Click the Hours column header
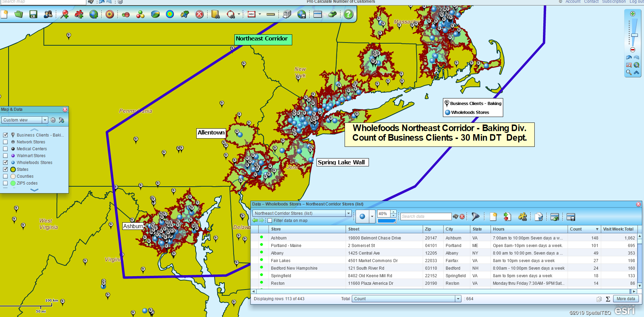 pos(529,229)
